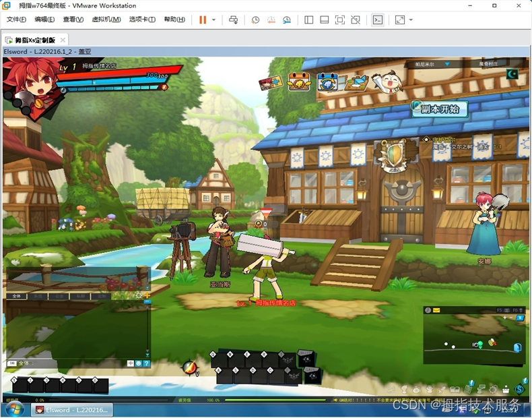
Task: Open the 查看(V) menu
Action: pyautogui.click(x=73, y=20)
